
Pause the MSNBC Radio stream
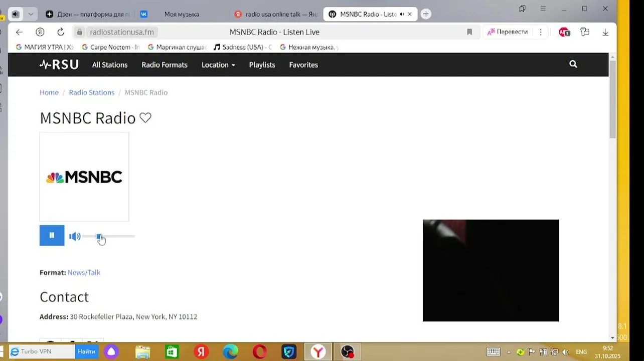52,236
